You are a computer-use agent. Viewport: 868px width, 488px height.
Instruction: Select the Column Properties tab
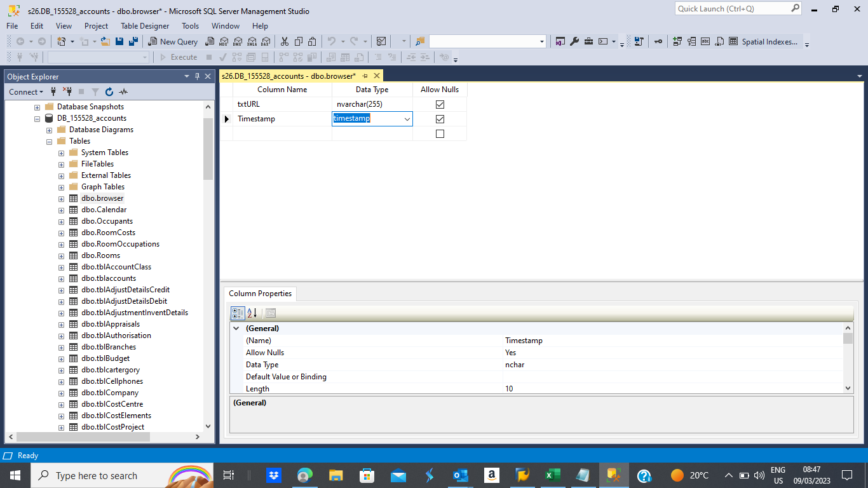point(260,294)
